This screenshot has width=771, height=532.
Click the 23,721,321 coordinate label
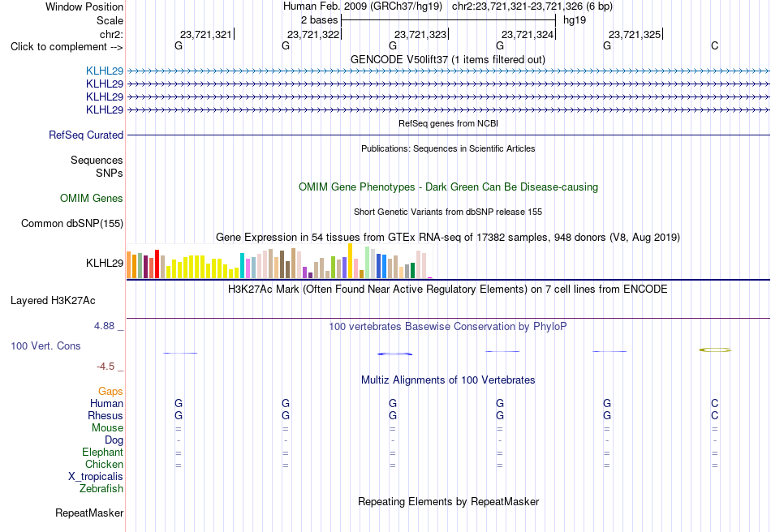(205, 34)
